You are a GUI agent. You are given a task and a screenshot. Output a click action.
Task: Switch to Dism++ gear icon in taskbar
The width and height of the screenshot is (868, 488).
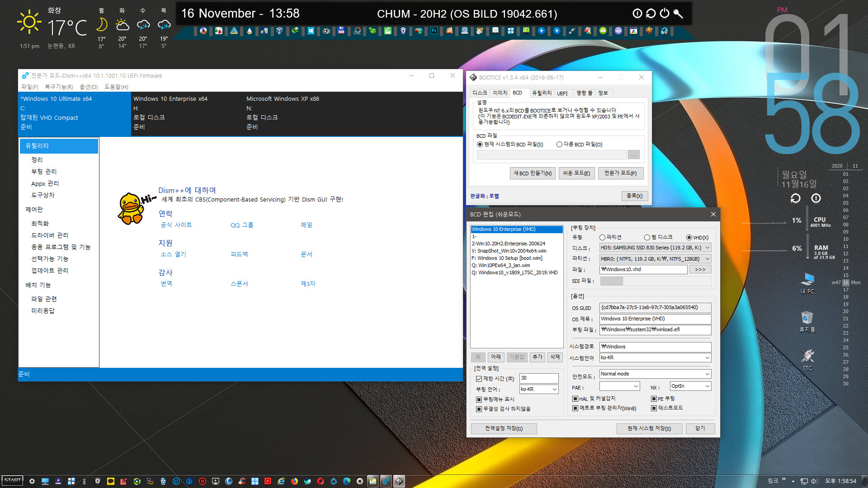(386, 481)
